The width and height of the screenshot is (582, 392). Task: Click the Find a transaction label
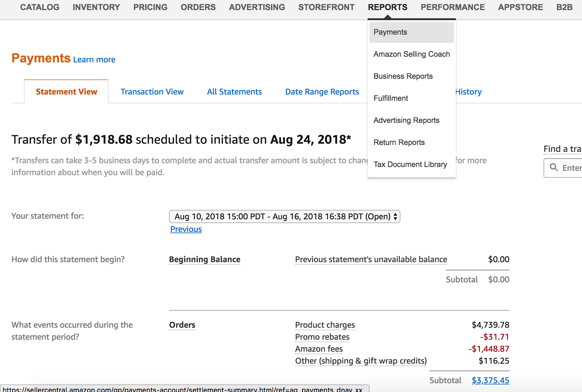[x=562, y=149]
